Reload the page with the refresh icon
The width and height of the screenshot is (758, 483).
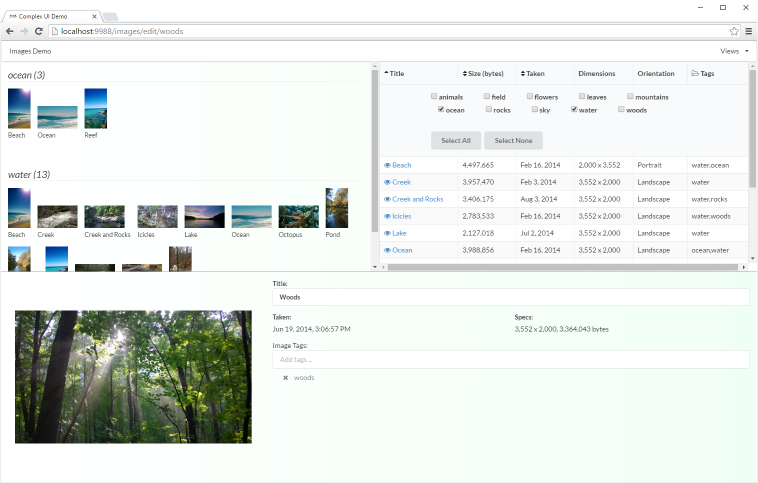(x=39, y=31)
